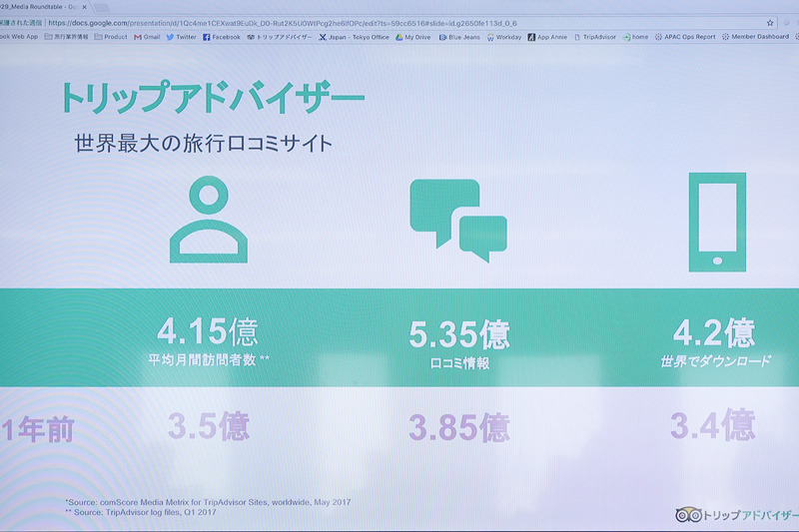Image resolution: width=799 pixels, height=532 pixels.
Task: Open the Member Dashboard bookmark
Action: pyautogui.click(x=755, y=37)
